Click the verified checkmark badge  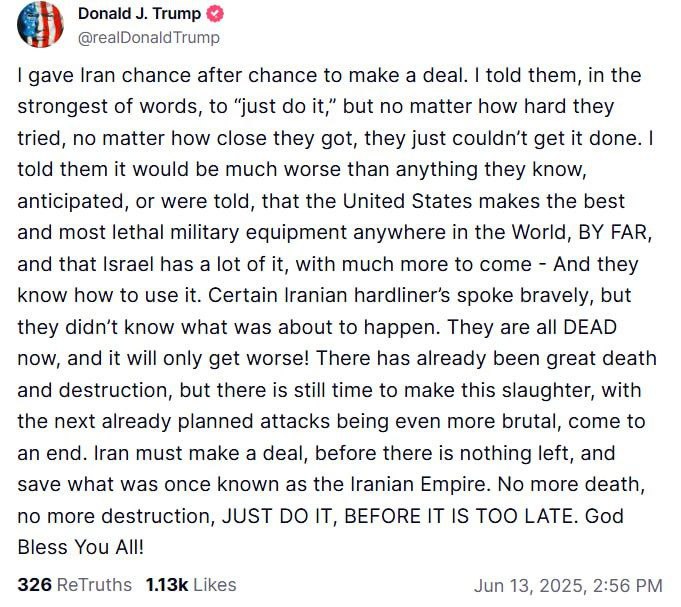coord(214,15)
